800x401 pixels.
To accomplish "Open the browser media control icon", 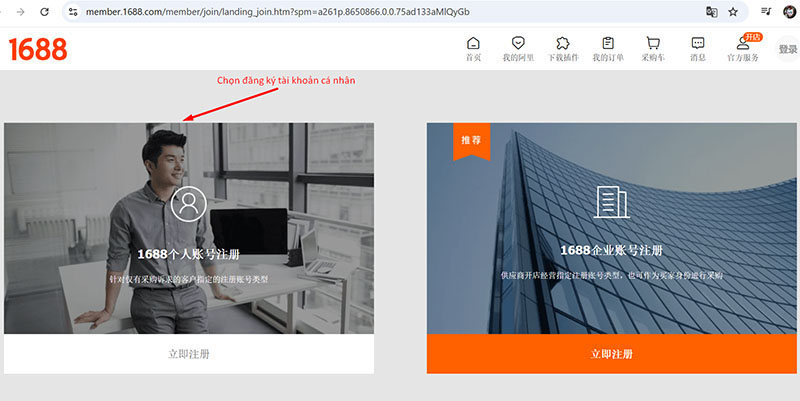I will pyautogui.click(x=766, y=12).
